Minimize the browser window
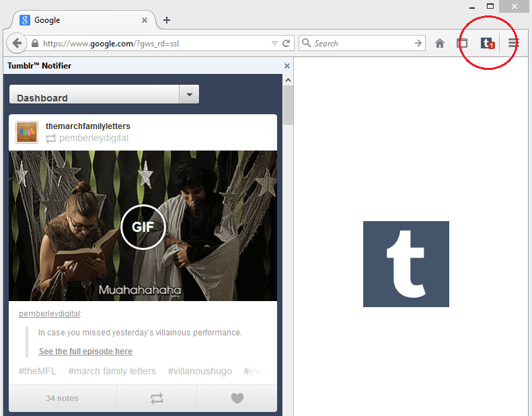 coord(472,7)
